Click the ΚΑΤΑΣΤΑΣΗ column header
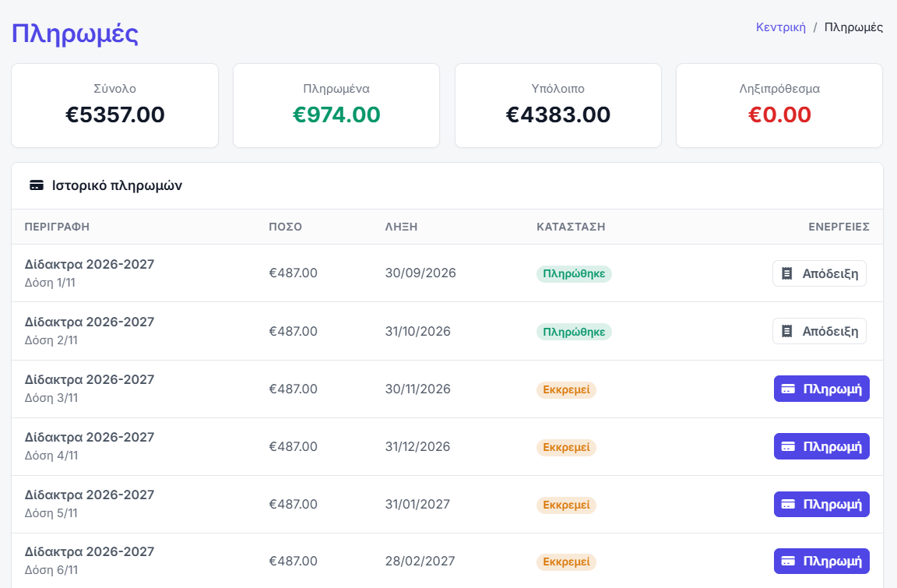Viewport: 897px width, 588px height. [571, 227]
